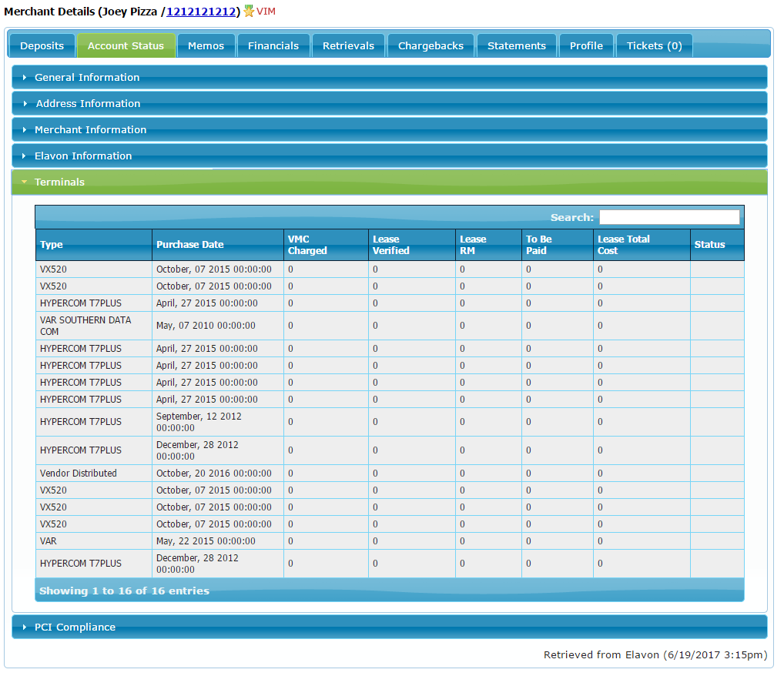Image resolution: width=784 pixels, height=676 pixels.
Task: Open the Statements tab
Action: coord(517,45)
